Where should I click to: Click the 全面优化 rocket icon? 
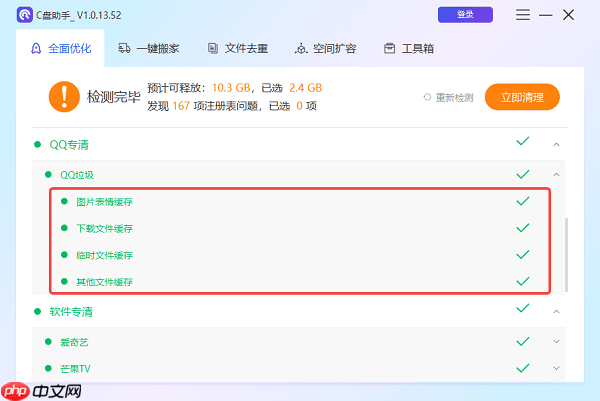pos(36,49)
